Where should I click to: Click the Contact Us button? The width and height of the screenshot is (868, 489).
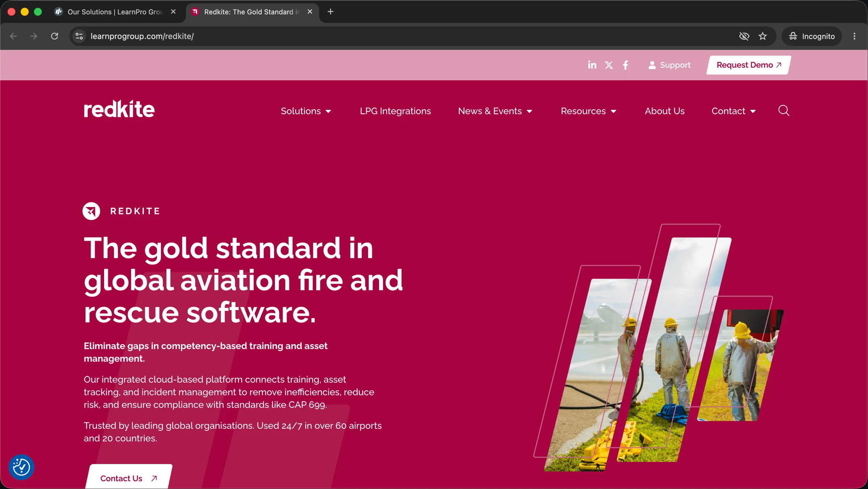click(129, 477)
